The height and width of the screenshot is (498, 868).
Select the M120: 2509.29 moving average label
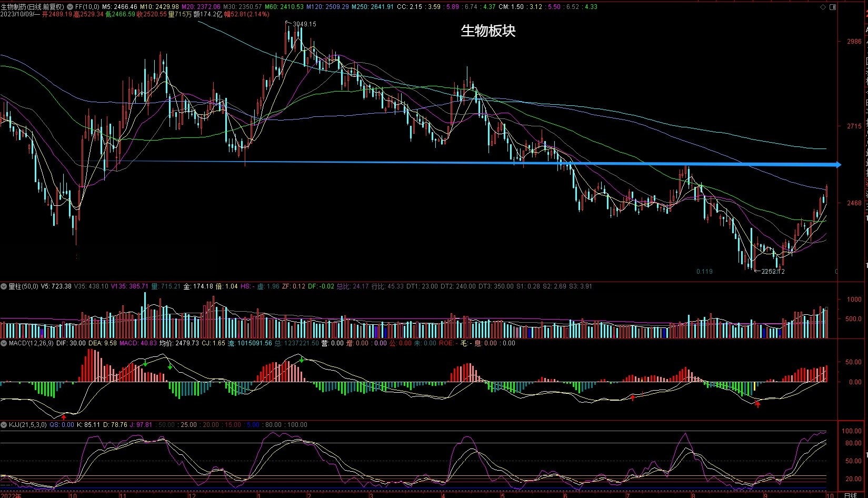pyautogui.click(x=327, y=7)
